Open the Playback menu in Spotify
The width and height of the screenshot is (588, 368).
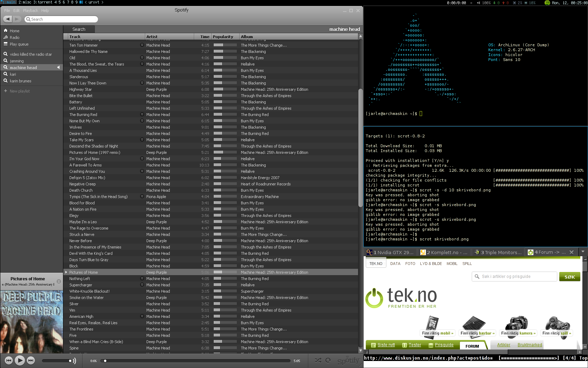coord(31,11)
